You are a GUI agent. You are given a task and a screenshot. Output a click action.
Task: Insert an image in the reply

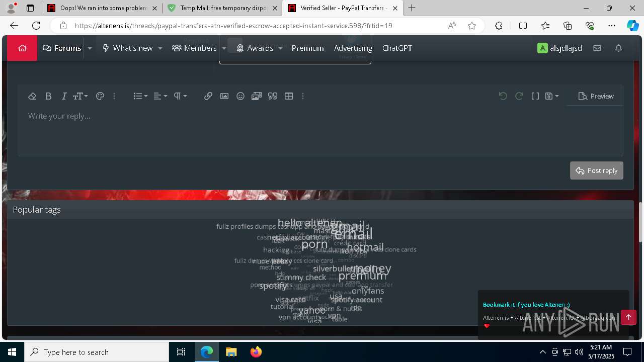click(224, 96)
